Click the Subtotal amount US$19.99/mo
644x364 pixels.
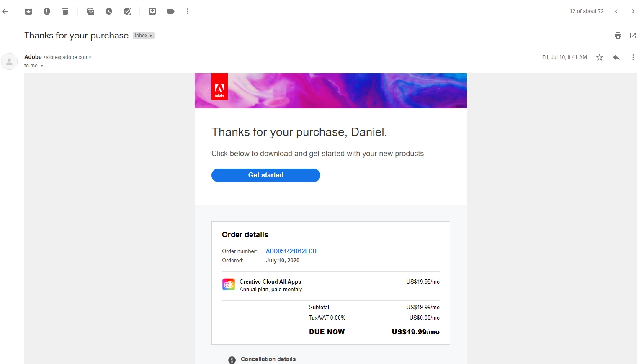point(423,307)
